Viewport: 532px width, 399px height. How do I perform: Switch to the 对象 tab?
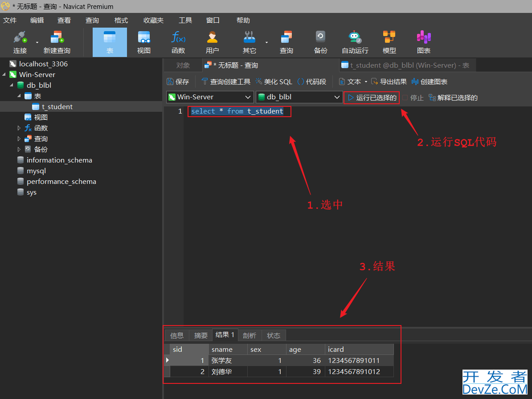tap(183, 65)
